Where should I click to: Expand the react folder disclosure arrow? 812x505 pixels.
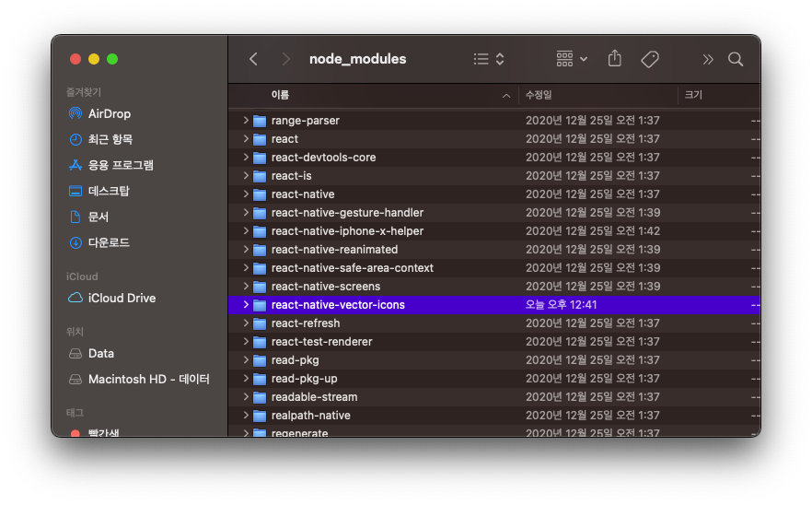point(246,139)
